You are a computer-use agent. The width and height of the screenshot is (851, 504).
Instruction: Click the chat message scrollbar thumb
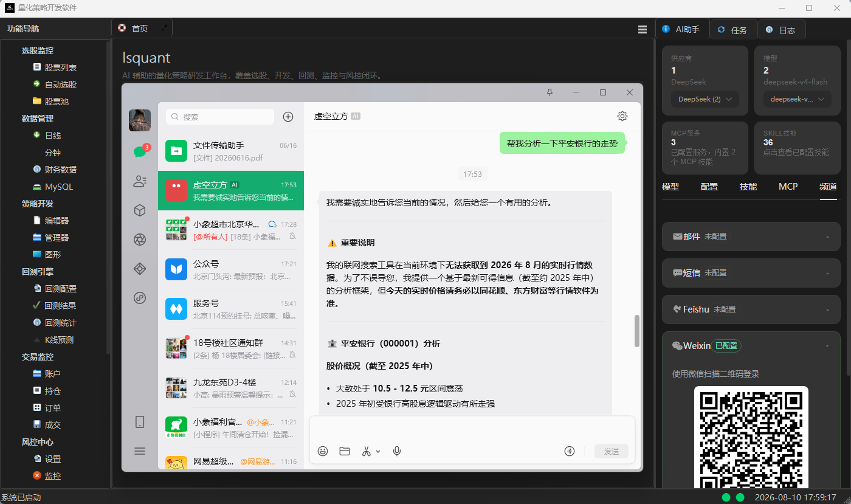pyautogui.click(x=637, y=331)
